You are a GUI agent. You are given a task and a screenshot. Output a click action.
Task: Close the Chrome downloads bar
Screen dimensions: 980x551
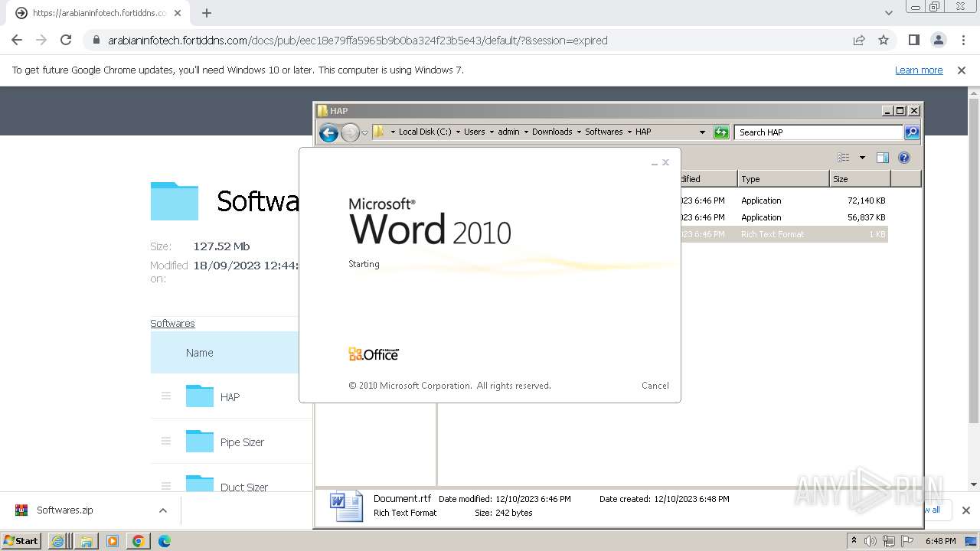(965, 510)
